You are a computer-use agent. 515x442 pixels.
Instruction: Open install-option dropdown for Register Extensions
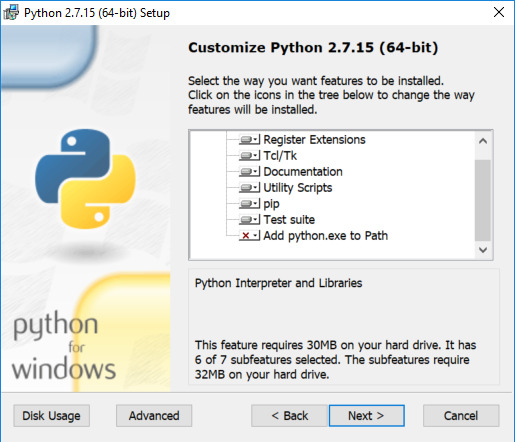click(249, 139)
